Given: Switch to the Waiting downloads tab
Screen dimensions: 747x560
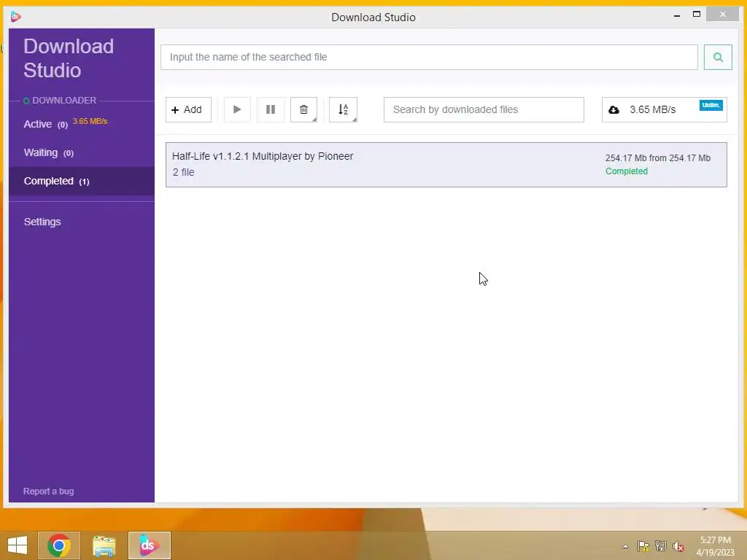Looking at the screenshot, I should (x=82, y=152).
